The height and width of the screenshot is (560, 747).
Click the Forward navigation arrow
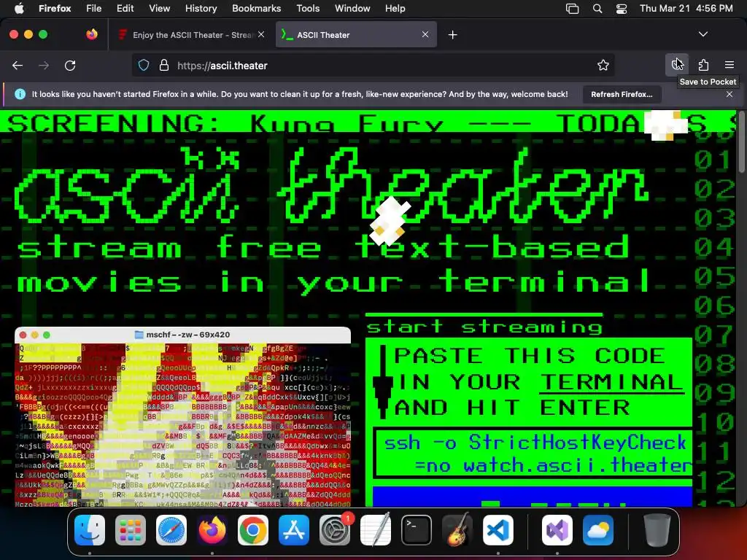pos(44,65)
